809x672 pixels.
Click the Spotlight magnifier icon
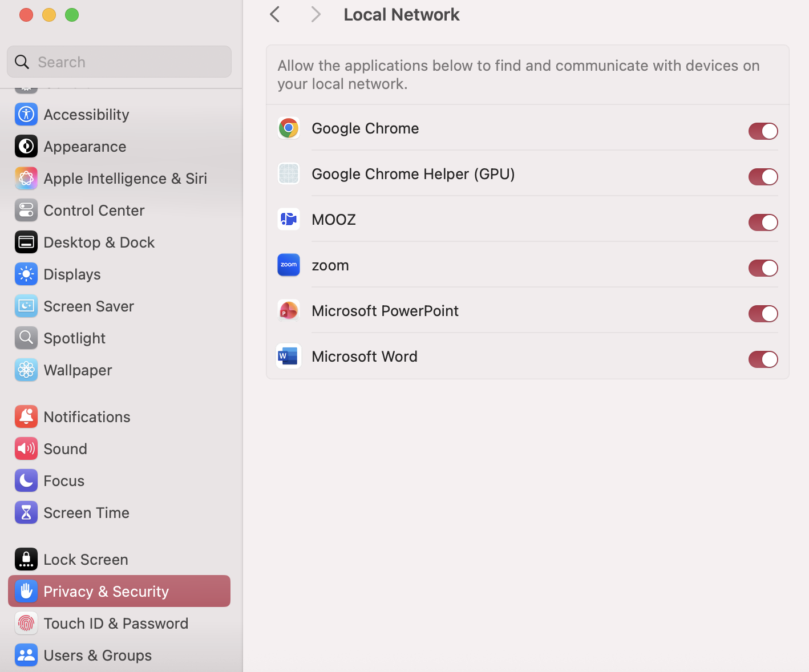26,338
